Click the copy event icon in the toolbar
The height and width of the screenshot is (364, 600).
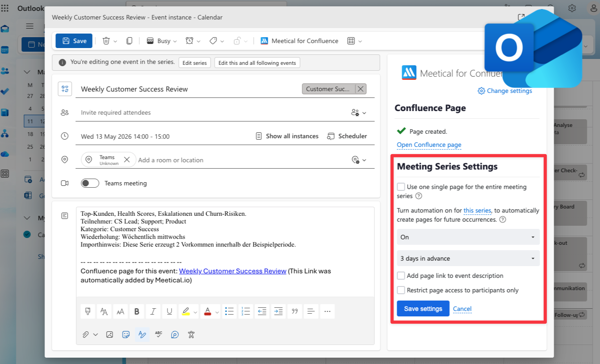pos(129,41)
